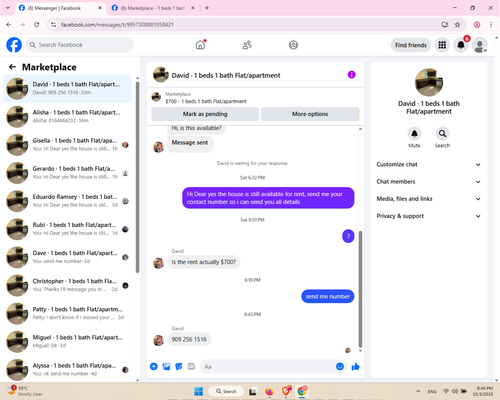Open Chrome three-dot menu

pyautogui.click(x=491, y=25)
